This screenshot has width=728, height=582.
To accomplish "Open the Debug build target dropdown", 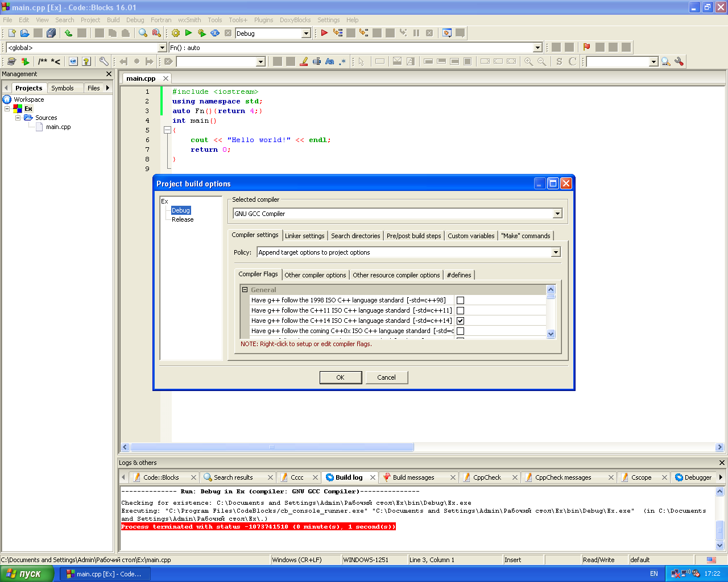I will click(306, 34).
